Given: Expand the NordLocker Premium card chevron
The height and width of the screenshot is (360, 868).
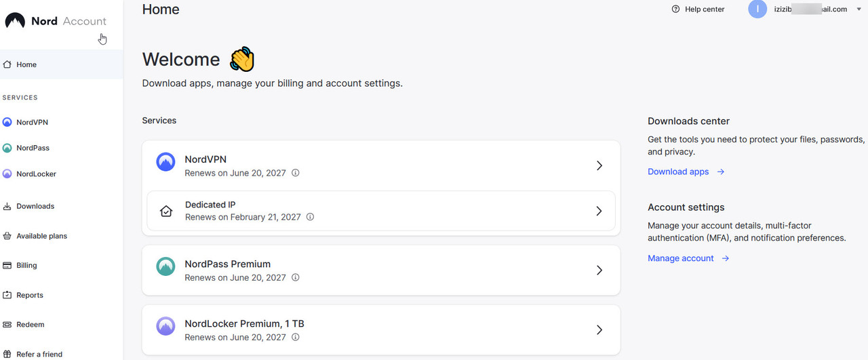Looking at the screenshot, I should click(x=599, y=329).
